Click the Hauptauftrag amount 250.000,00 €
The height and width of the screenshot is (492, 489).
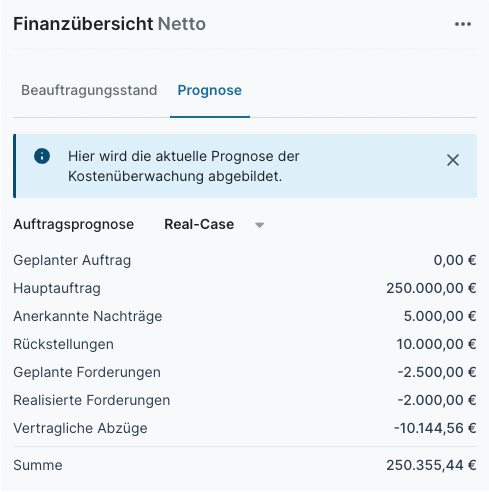point(431,288)
